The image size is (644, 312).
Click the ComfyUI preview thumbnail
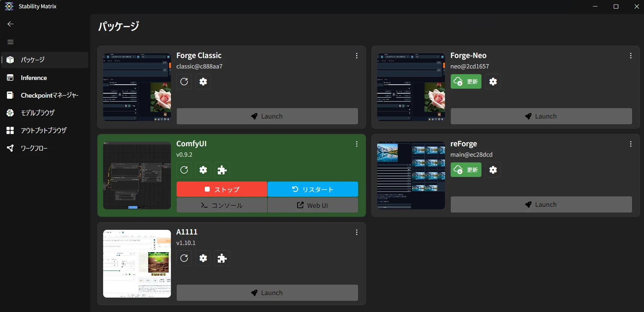point(137,175)
